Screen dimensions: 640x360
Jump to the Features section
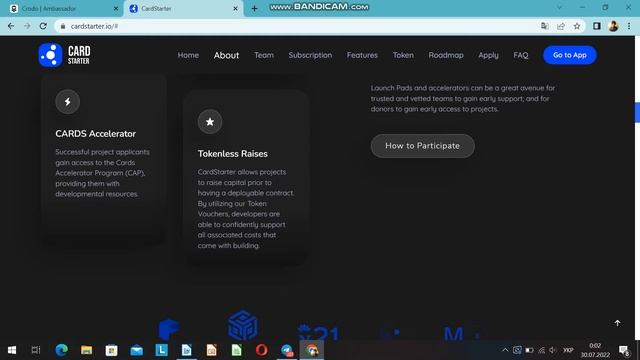click(362, 55)
